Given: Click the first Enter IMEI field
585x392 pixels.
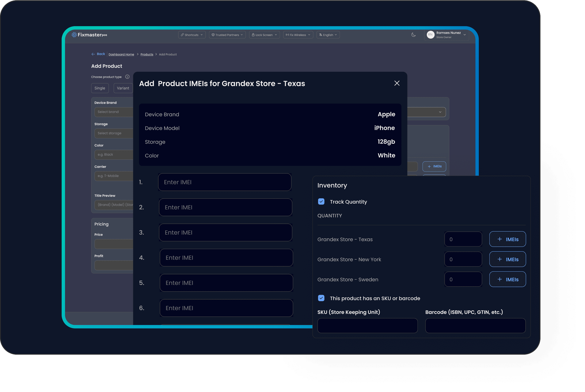Looking at the screenshot, I should coord(225,182).
